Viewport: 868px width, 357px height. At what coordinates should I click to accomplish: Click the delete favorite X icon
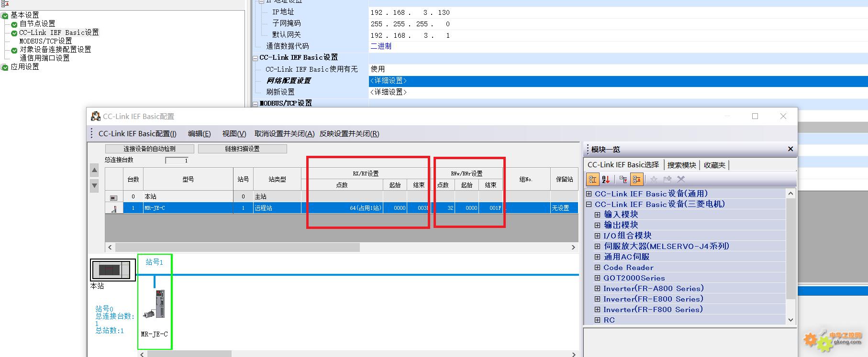point(681,180)
